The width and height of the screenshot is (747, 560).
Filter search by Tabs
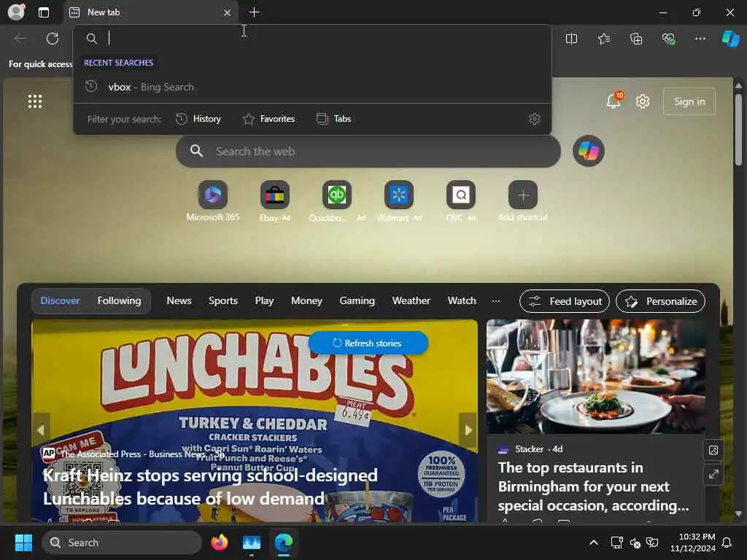[x=334, y=119]
